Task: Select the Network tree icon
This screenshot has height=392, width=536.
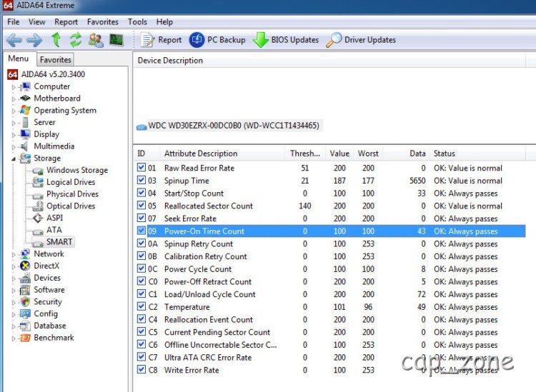Action: 25,254
